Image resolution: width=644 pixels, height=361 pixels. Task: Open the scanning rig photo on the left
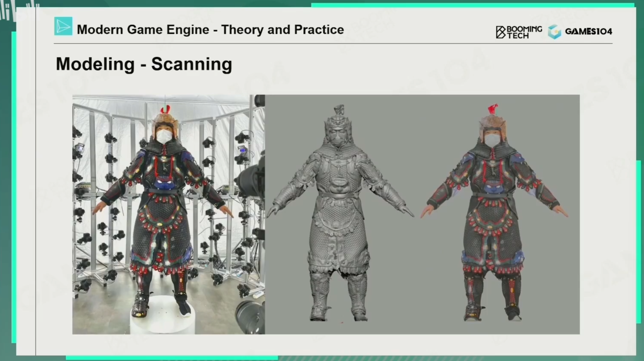168,214
